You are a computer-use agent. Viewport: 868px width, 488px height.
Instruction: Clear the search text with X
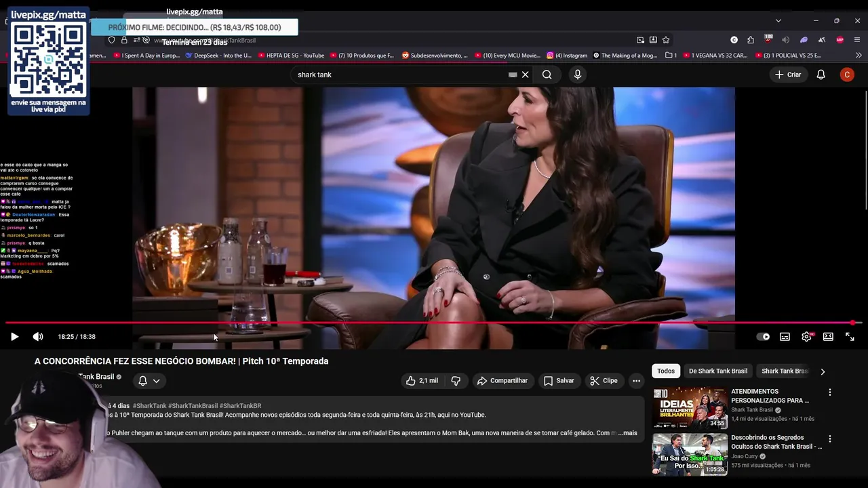point(525,75)
